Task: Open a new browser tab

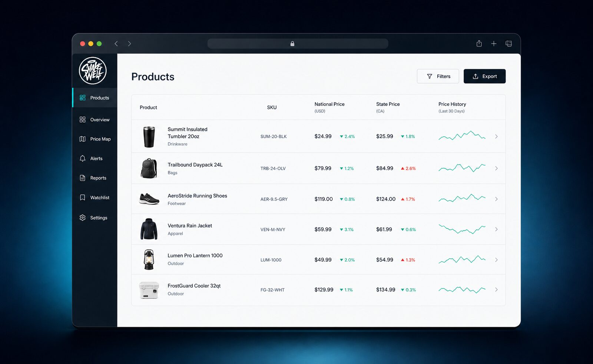Action: click(x=494, y=44)
